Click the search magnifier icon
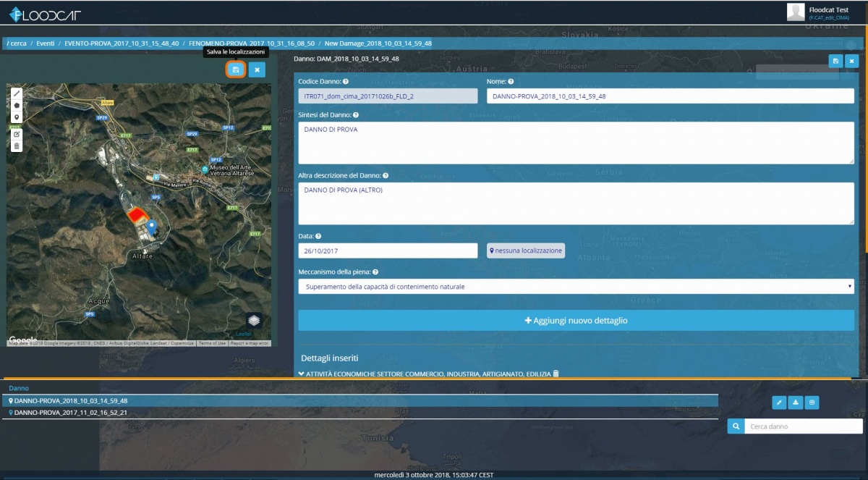The width and height of the screenshot is (868, 480). coord(736,426)
